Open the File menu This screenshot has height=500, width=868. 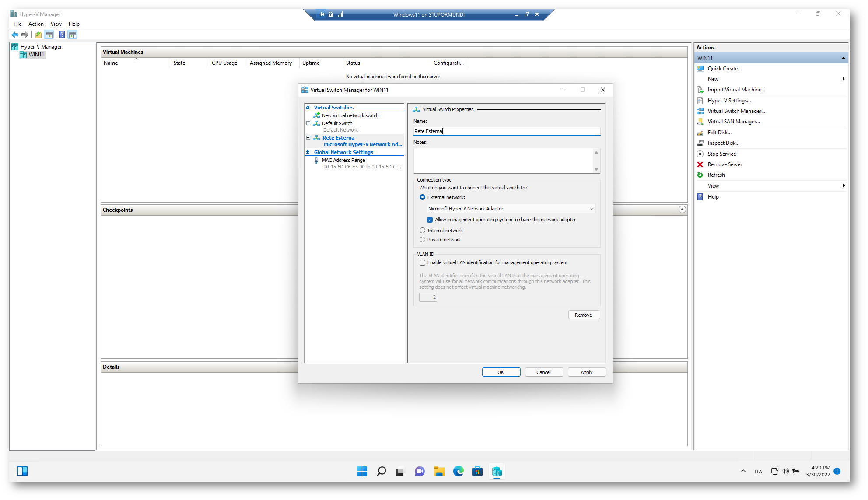click(17, 24)
